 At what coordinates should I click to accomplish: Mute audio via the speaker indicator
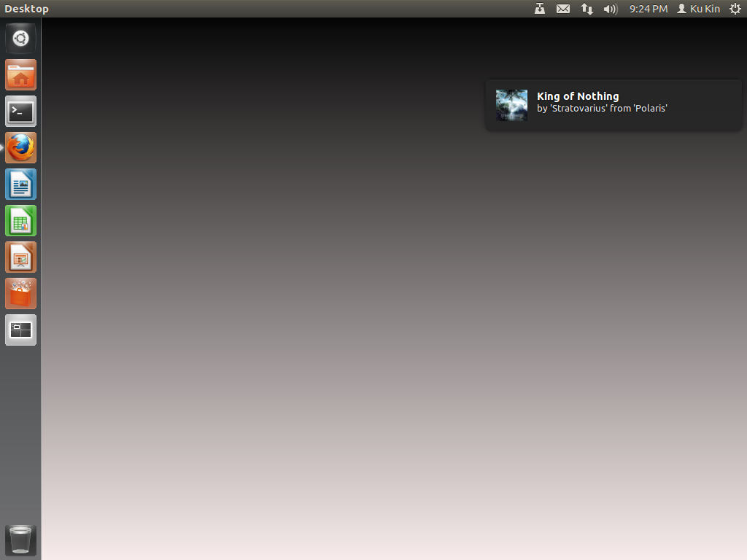(x=610, y=9)
